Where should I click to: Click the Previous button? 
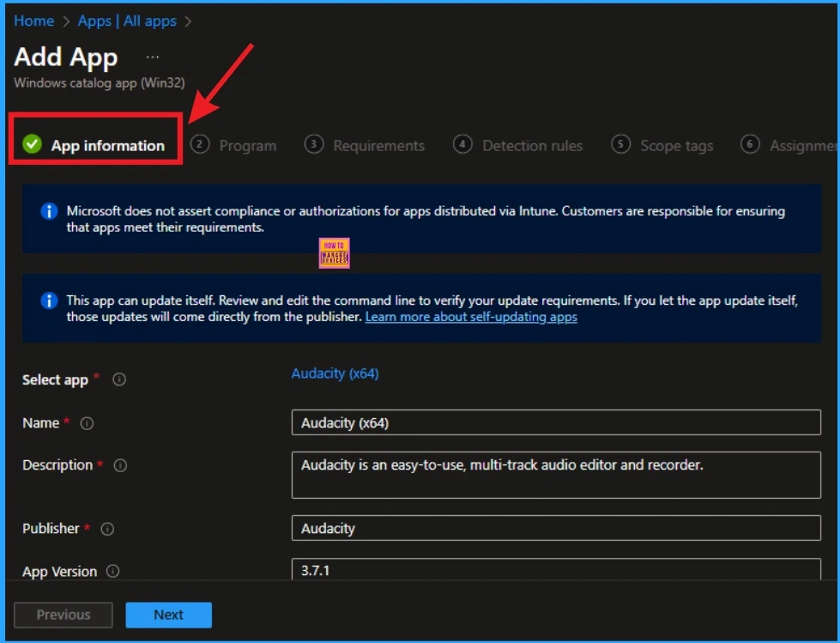63,615
